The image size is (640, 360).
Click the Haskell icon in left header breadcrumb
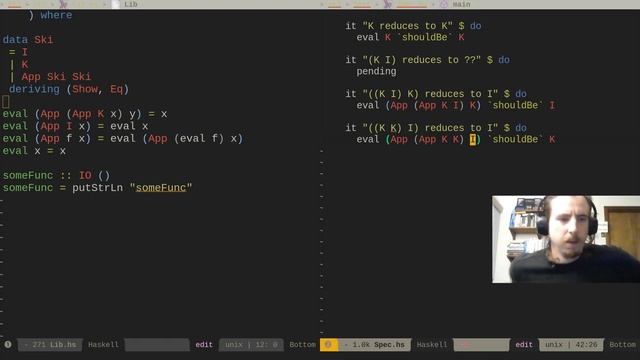pos(63,4)
